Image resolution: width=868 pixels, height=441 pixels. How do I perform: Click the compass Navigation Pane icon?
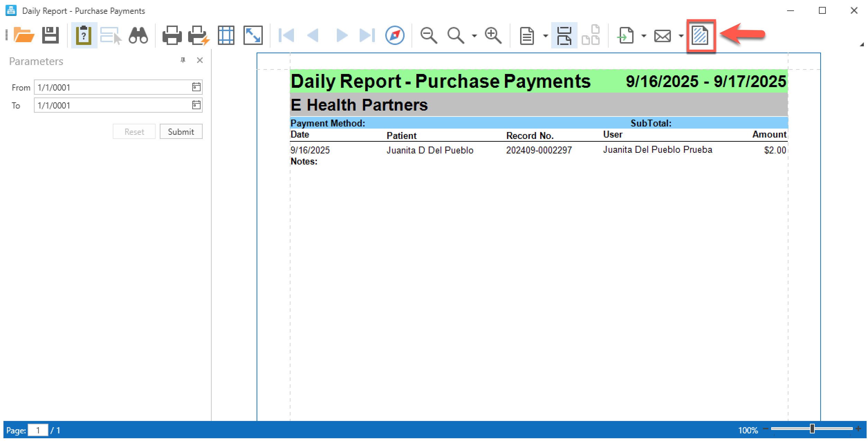(395, 35)
